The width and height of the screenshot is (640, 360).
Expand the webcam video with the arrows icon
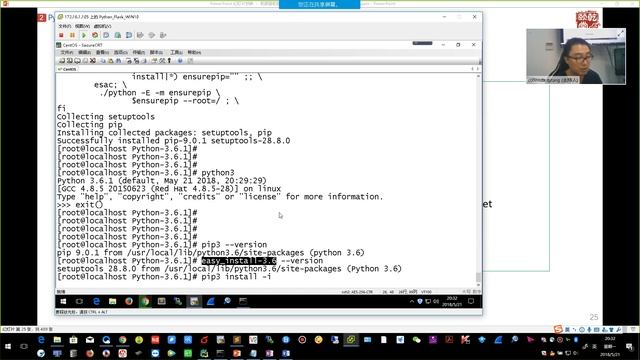(620, 34)
